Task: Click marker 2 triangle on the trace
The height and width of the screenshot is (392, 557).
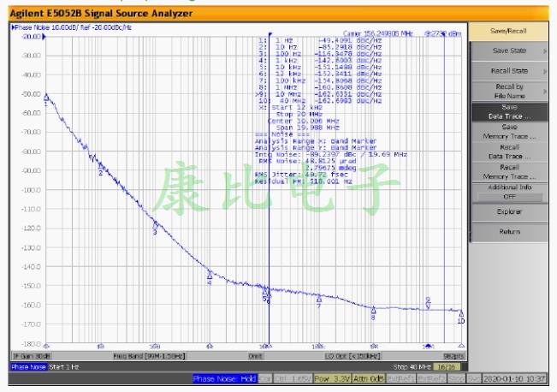Action: [101, 167]
